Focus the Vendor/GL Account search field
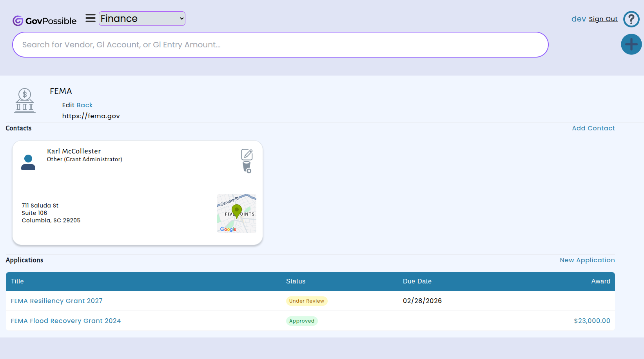The width and height of the screenshot is (644, 359). point(280,45)
